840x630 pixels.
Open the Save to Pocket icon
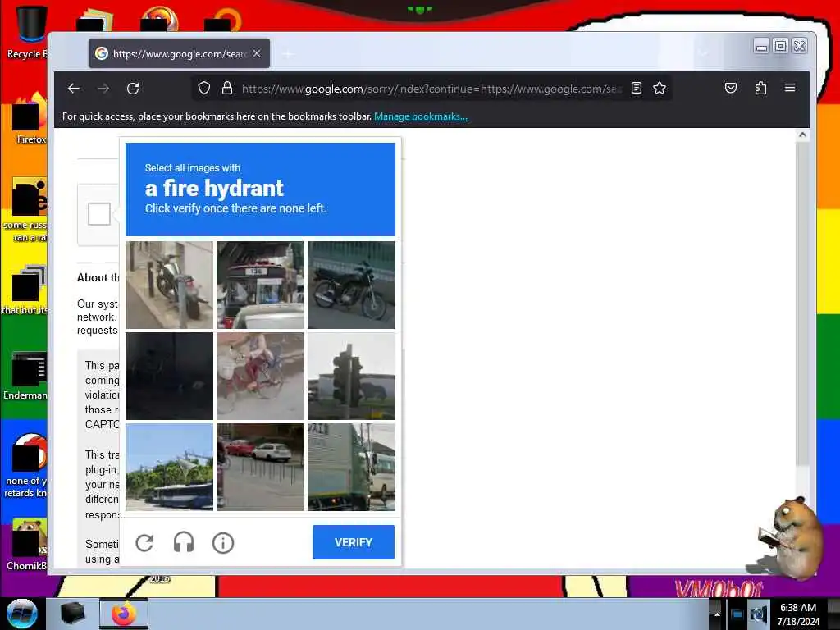731,88
